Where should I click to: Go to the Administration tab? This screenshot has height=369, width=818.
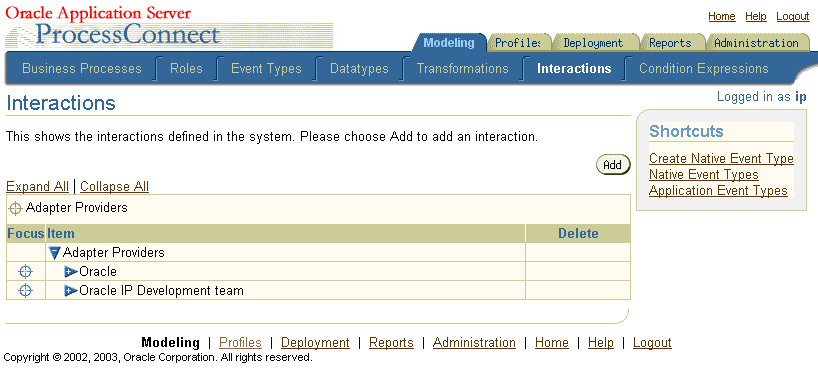coord(756,43)
